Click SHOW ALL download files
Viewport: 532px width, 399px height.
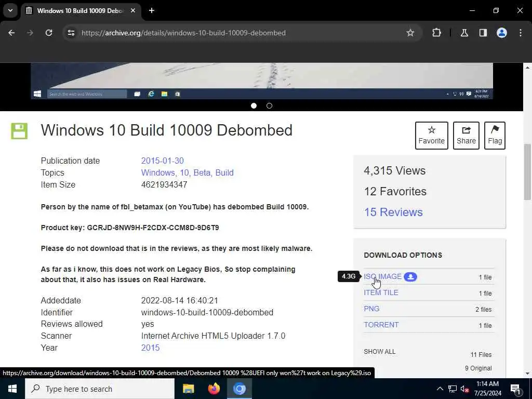point(380,352)
